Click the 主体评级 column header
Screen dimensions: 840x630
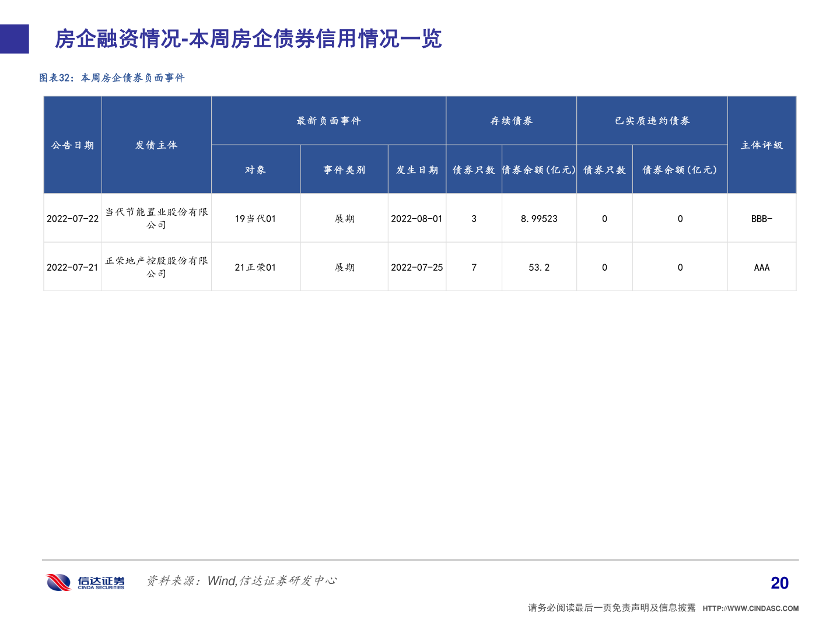[762, 145]
